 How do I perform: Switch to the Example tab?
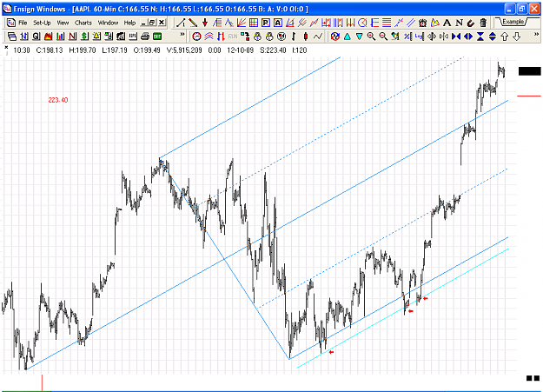513,22
